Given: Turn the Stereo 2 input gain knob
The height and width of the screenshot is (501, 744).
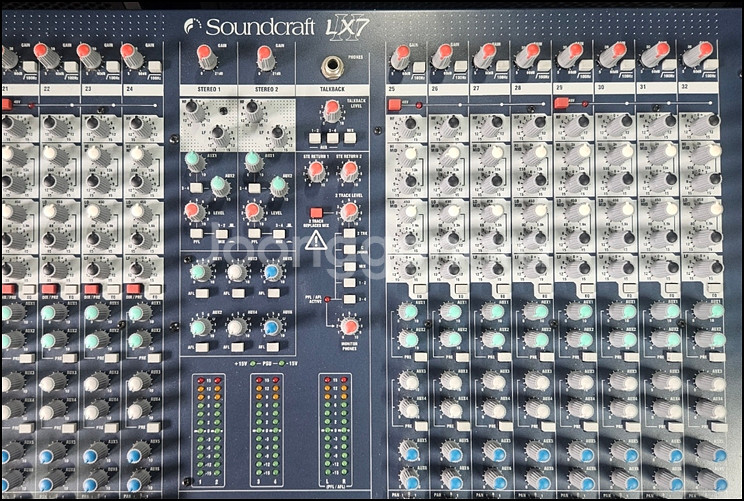Looking at the screenshot, I should click(x=266, y=58).
